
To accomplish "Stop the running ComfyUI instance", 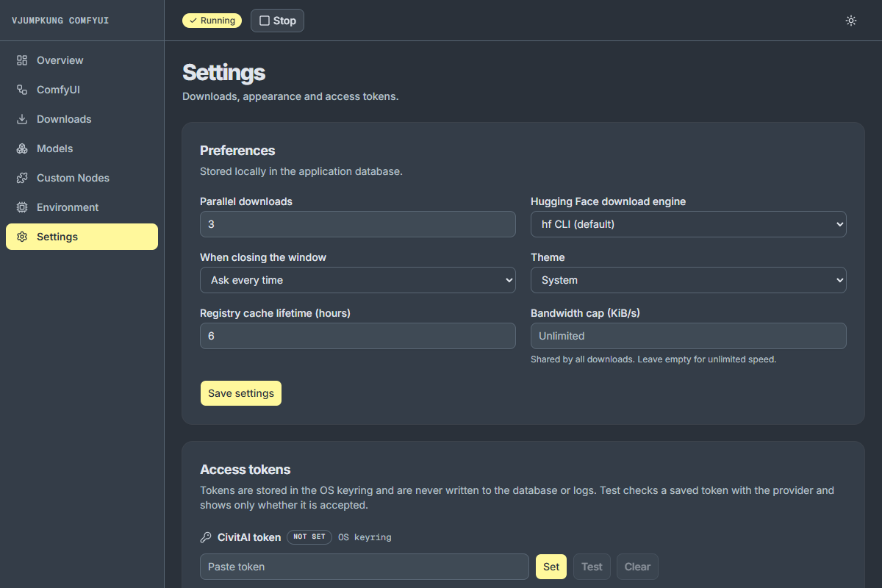I will [x=277, y=21].
